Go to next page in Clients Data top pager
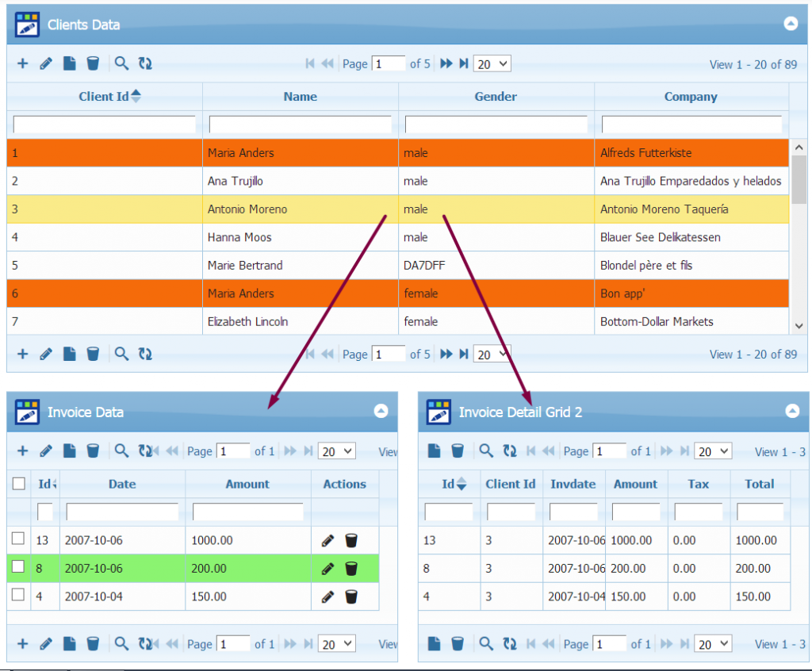 [446, 63]
